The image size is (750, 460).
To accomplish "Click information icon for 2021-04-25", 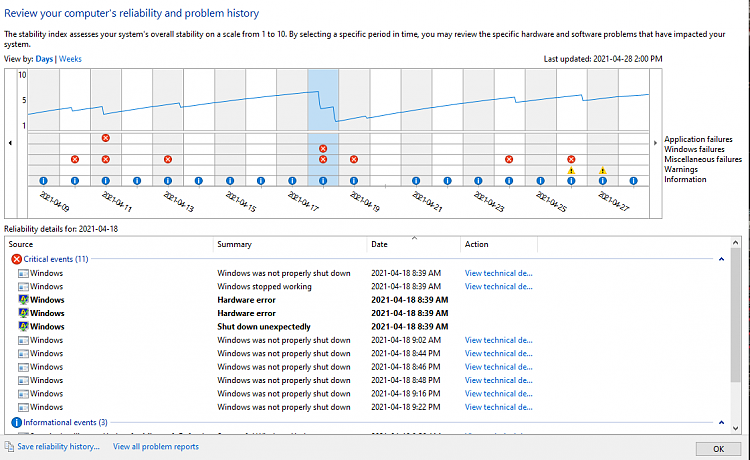I will pos(540,181).
